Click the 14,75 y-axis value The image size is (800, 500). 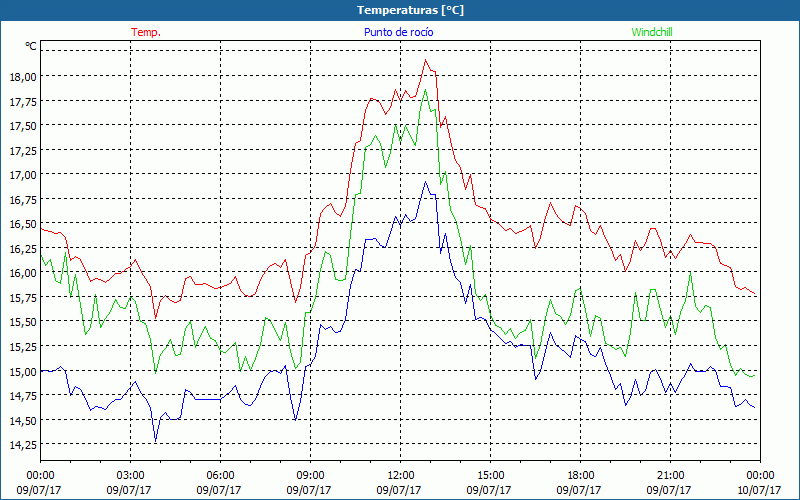click(x=23, y=396)
